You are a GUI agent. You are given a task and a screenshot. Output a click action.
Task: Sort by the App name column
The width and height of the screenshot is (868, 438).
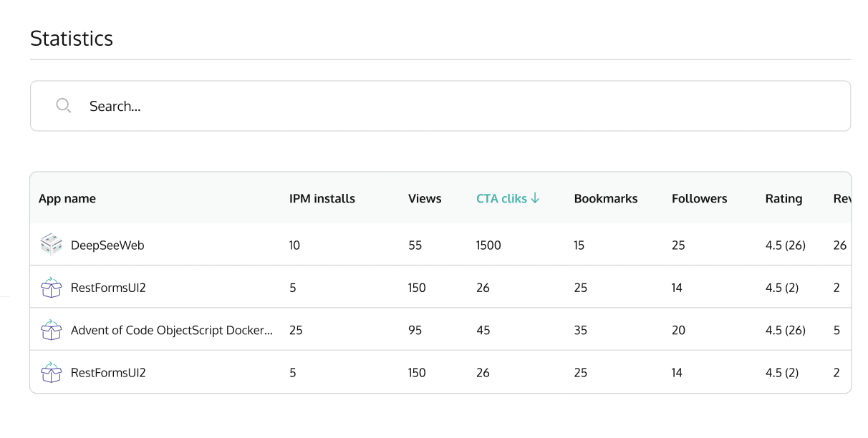pyautogui.click(x=67, y=199)
